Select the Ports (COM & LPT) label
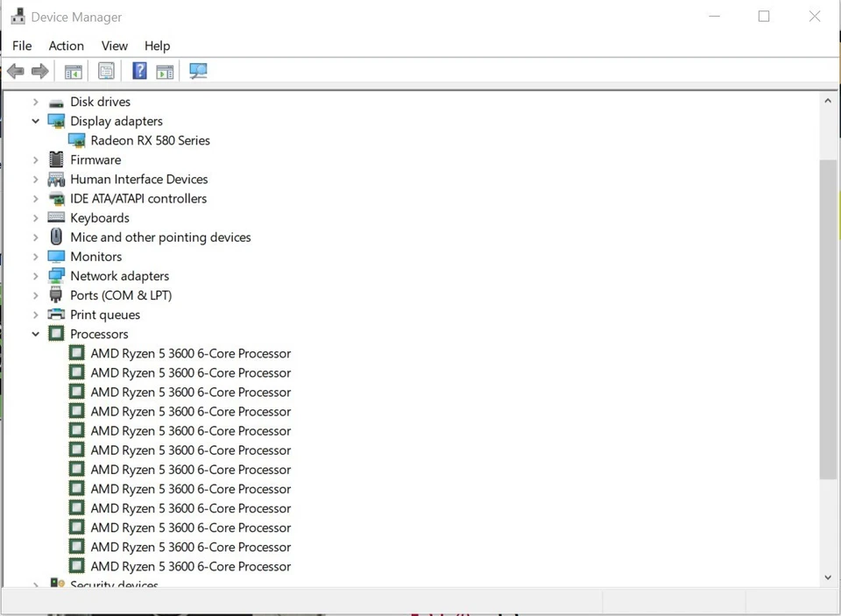Image resolution: width=841 pixels, height=616 pixels. [x=121, y=295]
